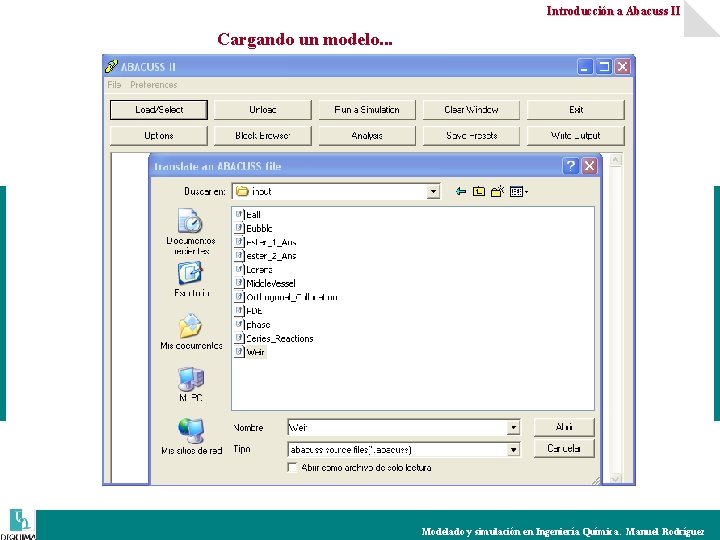Viewport: 720px width, 540px height.
Task: Enable 'Abrir como archivo de solo lectura'
Action: (292, 467)
